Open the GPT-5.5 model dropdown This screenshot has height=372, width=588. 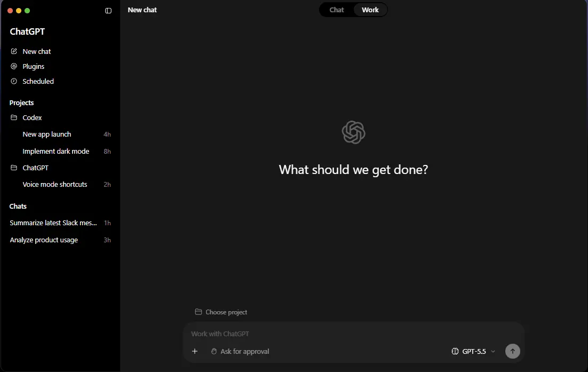pos(474,351)
